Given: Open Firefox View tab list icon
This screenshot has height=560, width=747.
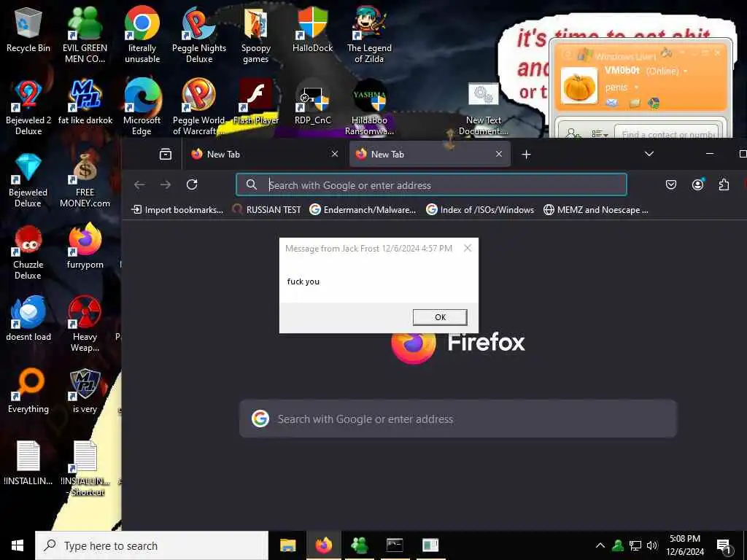Looking at the screenshot, I should [166, 154].
